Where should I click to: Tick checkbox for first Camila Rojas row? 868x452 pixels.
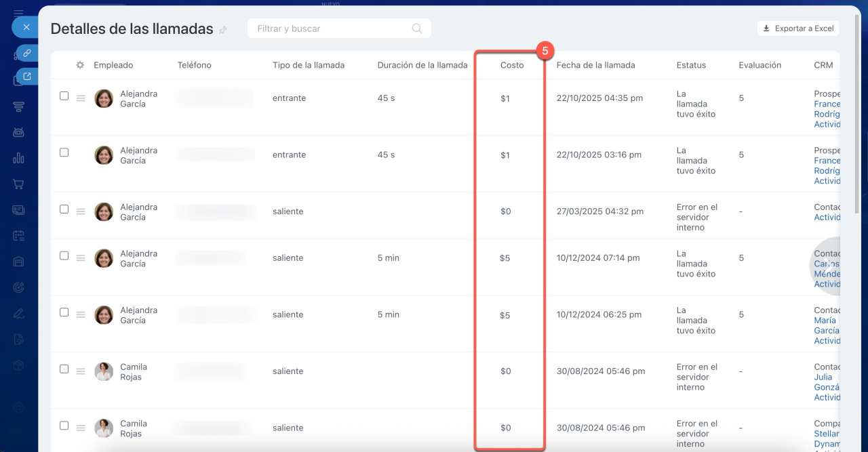64,369
